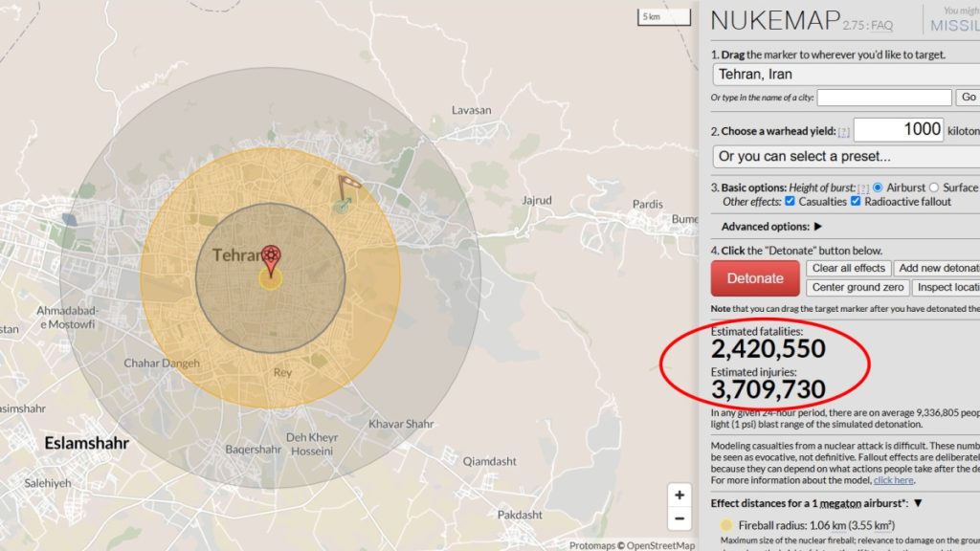Open the Protomaps attribution link
This screenshot has height=551, width=980.
point(591,545)
